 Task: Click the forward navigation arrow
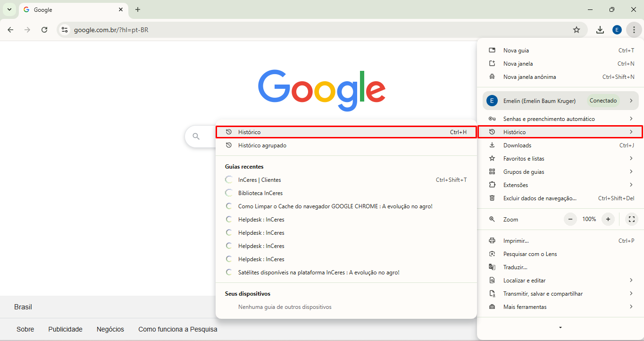[x=27, y=30]
